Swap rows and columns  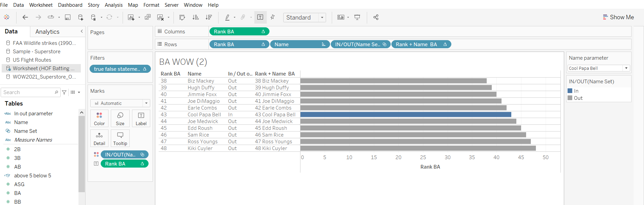(x=182, y=17)
